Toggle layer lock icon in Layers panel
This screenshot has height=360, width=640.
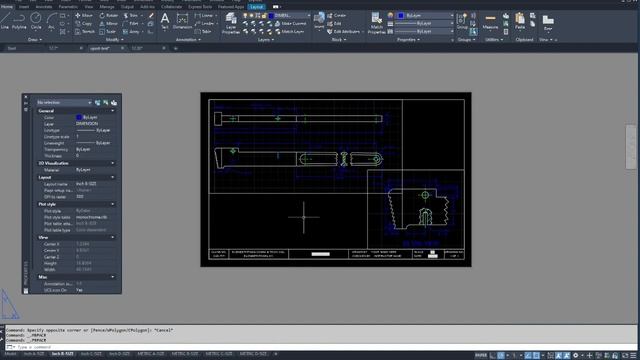pyautogui.click(x=264, y=16)
